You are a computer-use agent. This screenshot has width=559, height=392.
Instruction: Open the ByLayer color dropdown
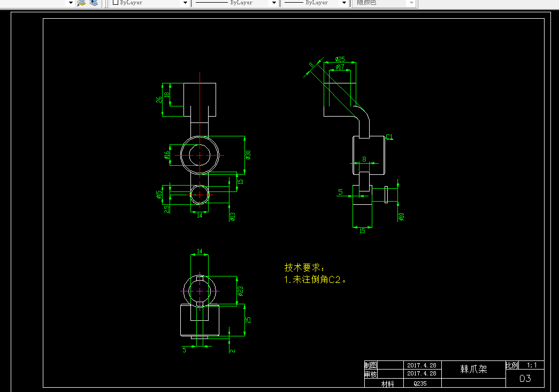185,3
